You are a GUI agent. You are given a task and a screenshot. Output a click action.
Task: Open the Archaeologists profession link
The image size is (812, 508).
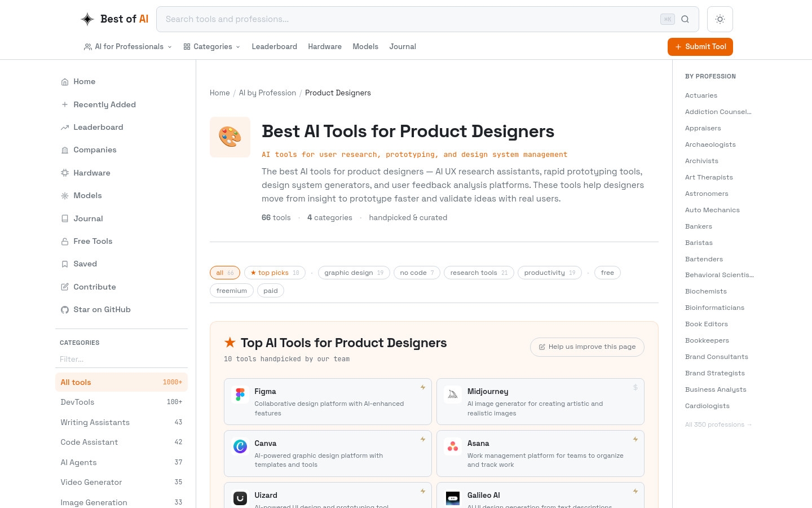click(710, 144)
